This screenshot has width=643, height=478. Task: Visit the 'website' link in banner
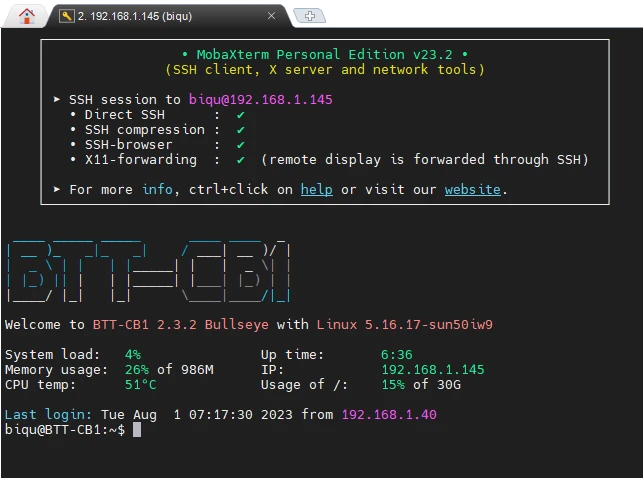pyautogui.click(x=472, y=189)
